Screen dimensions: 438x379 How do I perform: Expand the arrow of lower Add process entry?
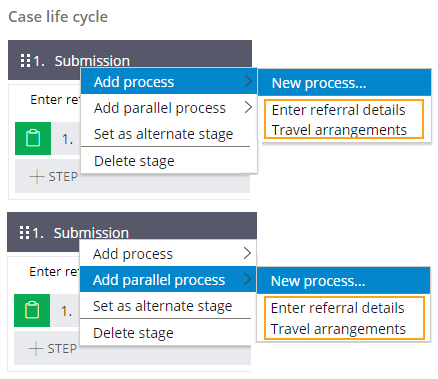click(247, 253)
